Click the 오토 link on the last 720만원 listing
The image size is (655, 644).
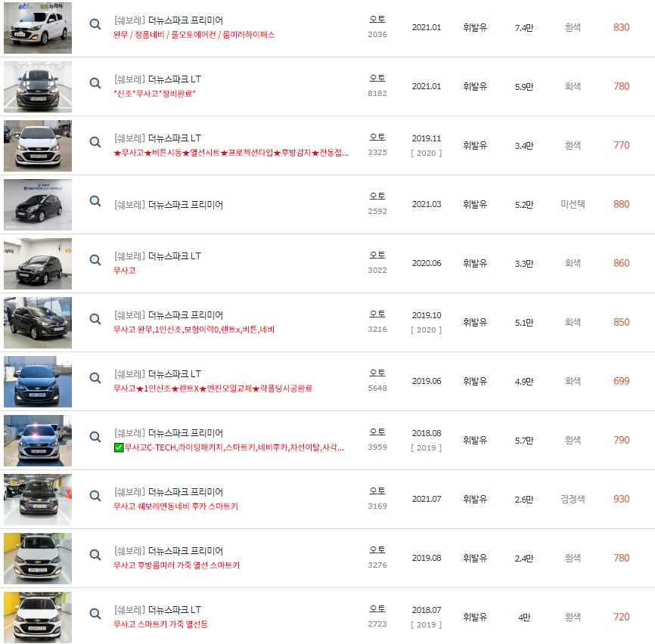377,611
